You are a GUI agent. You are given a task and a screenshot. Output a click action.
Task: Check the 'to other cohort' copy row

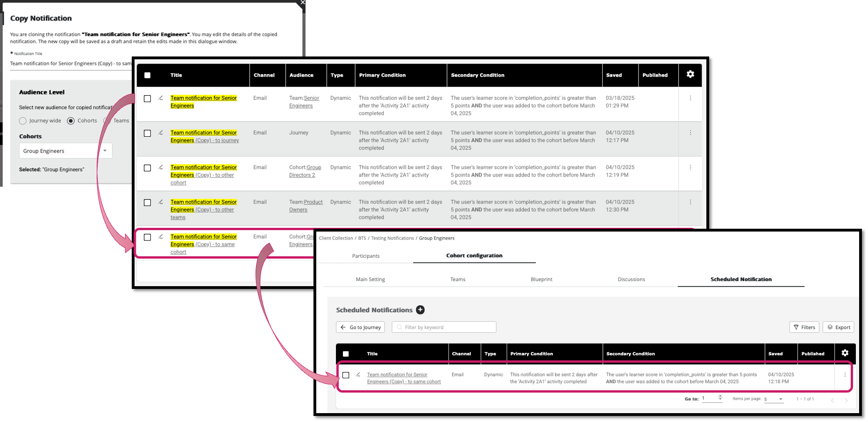coord(147,168)
